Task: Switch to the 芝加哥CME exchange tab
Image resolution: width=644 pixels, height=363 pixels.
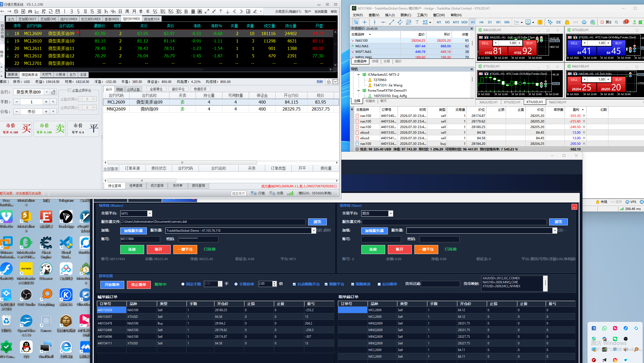Action: pyautogui.click(x=48, y=19)
